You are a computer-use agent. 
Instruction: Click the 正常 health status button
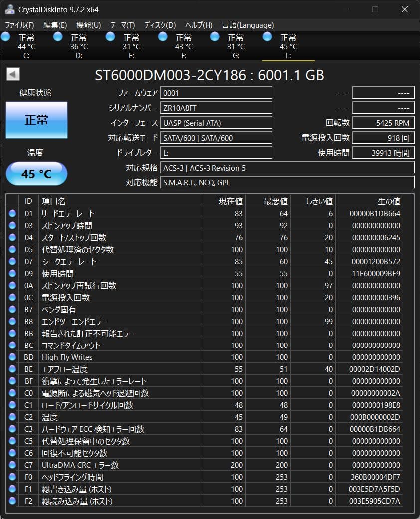pyautogui.click(x=36, y=120)
